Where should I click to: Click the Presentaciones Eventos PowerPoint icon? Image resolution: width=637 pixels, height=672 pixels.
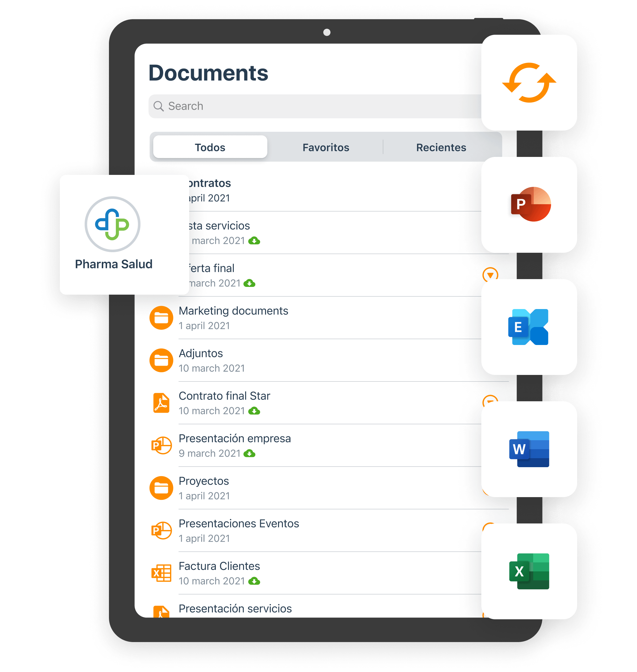pyautogui.click(x=161, y=530)
